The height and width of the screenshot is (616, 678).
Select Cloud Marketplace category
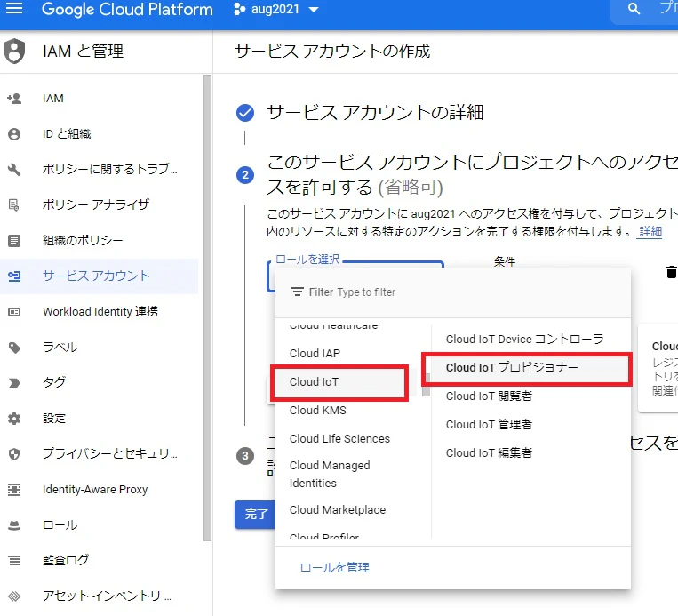(x=338, y=510)
